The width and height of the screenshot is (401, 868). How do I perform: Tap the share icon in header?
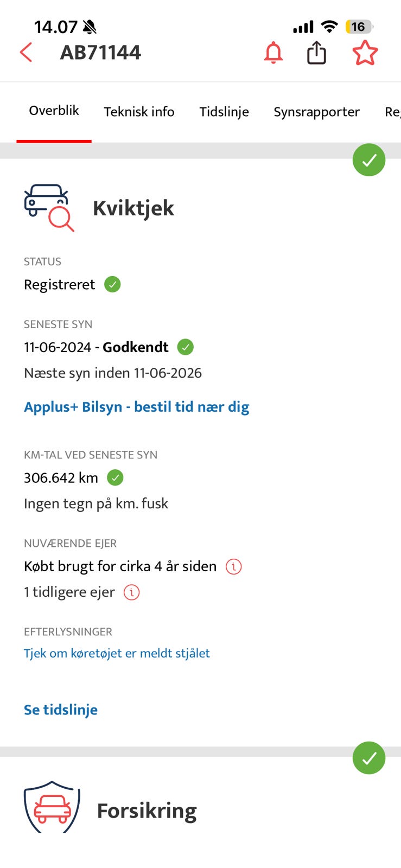pos(316,53)
